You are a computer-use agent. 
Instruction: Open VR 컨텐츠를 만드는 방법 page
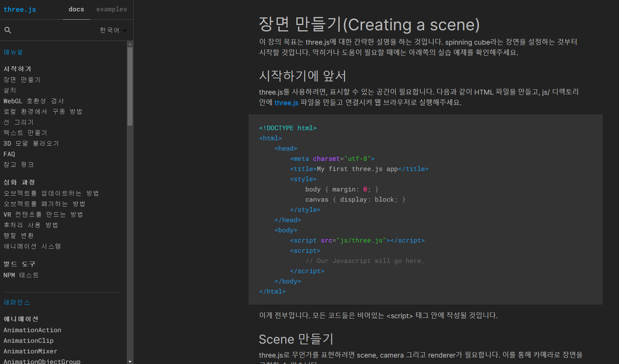pyautogui.click(x=43, y=215)
